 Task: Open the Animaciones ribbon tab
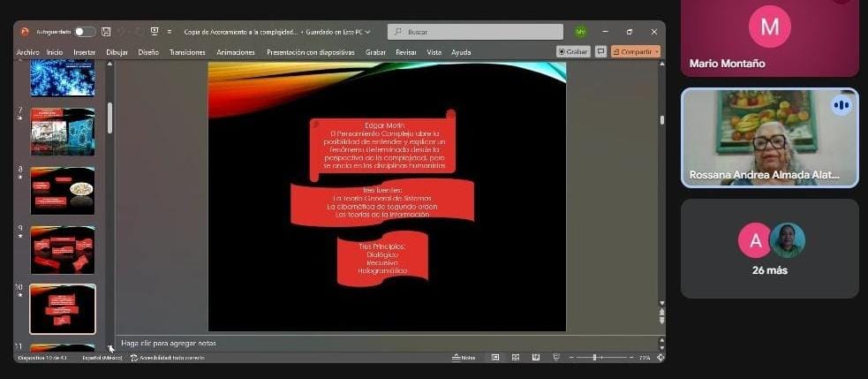[235, 52]
